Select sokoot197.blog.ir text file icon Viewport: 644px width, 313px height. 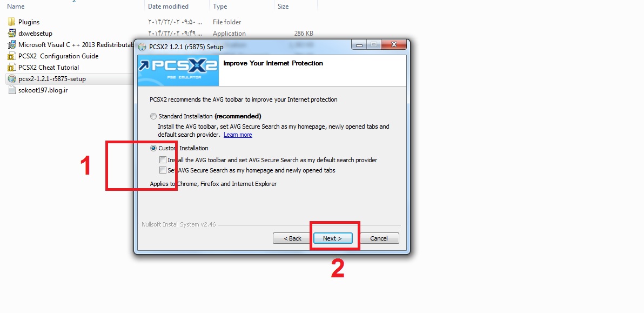point(11,90)
